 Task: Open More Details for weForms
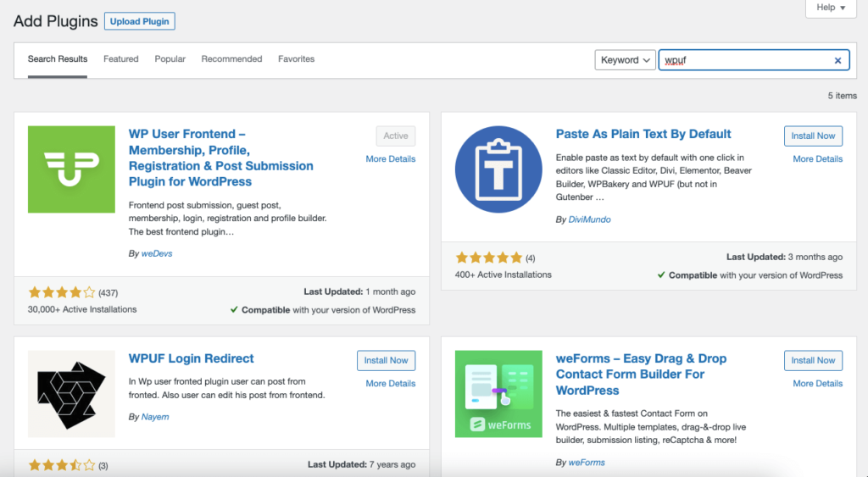click(818, 384)
